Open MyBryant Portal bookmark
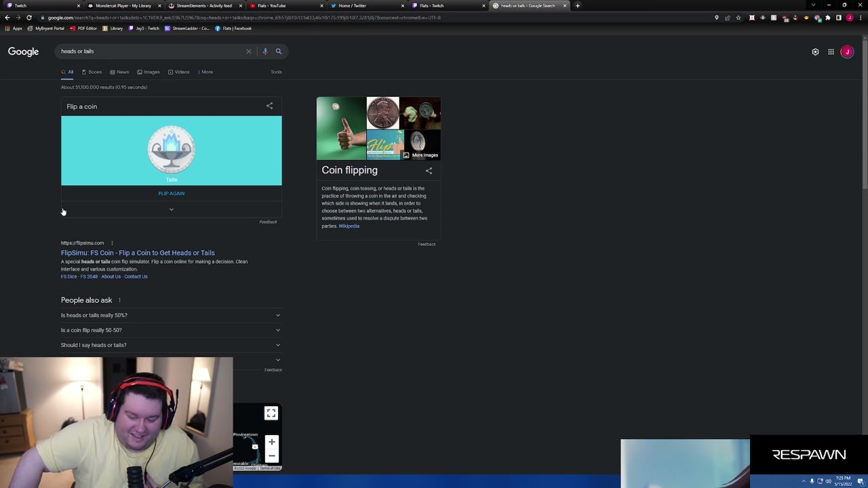The height and width of the screenshot is (488, 868). pos(46,28)
